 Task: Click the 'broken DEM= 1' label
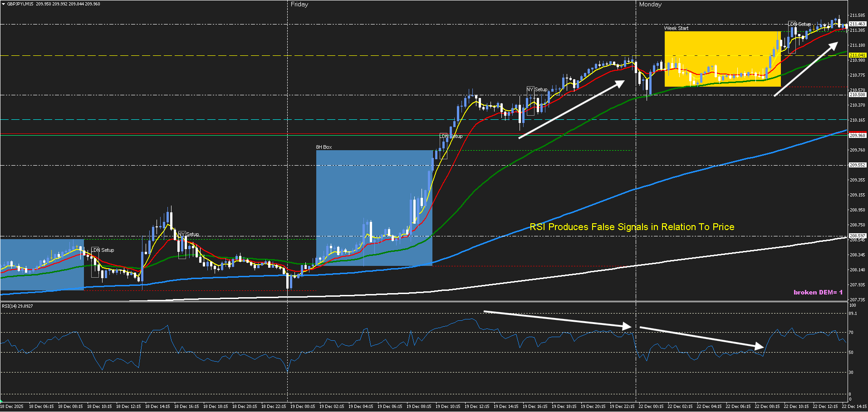(818, 292)
